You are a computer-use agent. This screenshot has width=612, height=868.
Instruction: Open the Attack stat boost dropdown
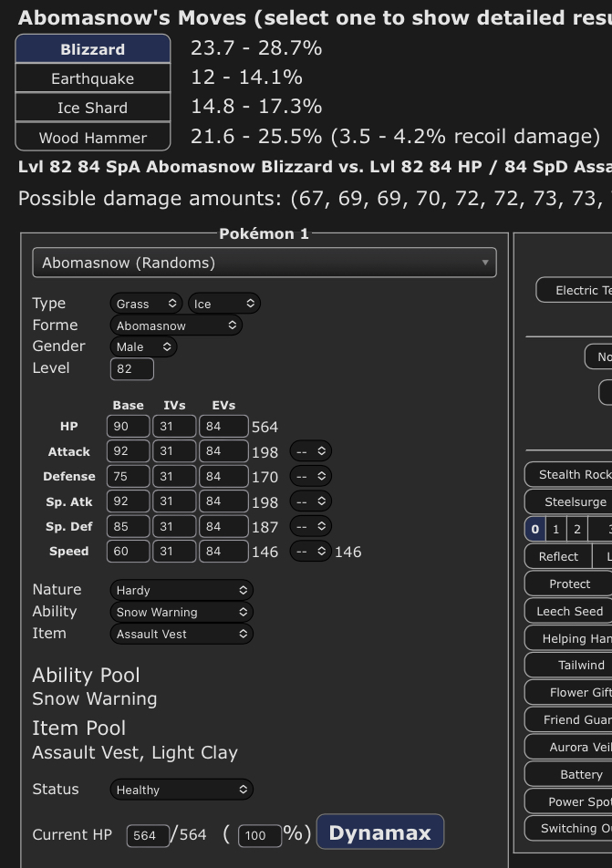point(310,451)
